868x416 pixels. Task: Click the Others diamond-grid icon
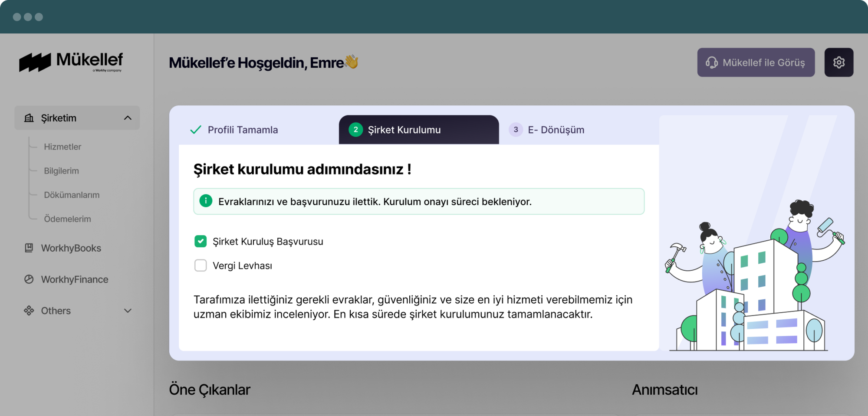tap(29, 311)
